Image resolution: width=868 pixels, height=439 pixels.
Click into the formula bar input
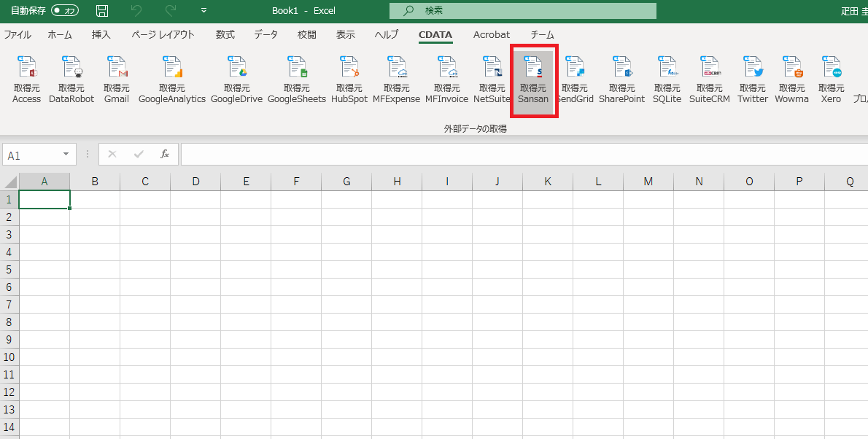click(x=524, y=154)
